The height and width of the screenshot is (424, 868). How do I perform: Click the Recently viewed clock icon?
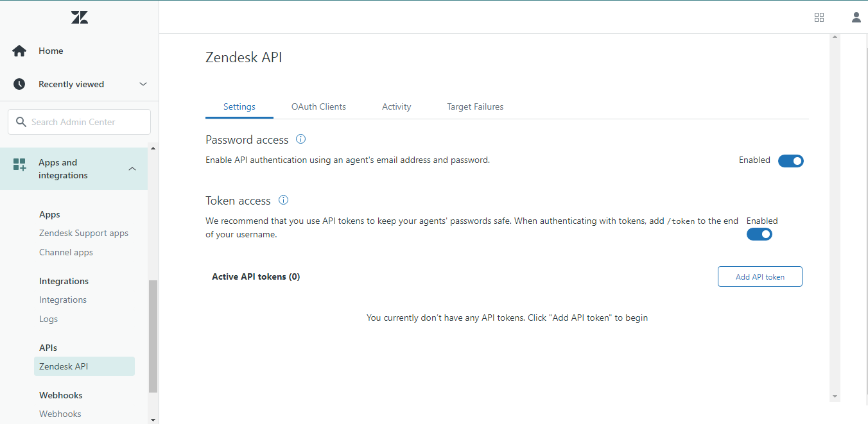click(19, 83)
